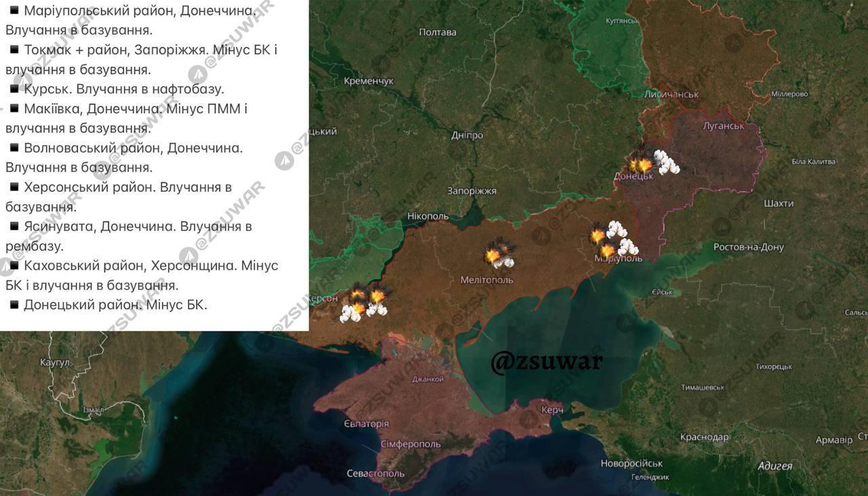Click the Новоросійськ city label
The image size is (868, 496).
click(631, 463)
